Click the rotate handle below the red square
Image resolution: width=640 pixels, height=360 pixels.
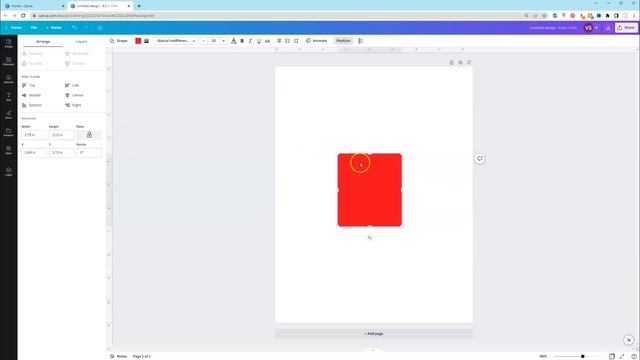pyautogui.click(x=369, y=238)
